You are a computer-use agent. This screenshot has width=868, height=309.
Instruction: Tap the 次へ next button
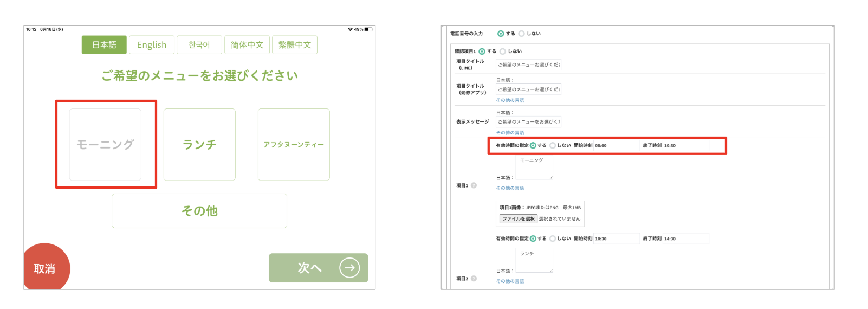[x=319, y=268]
